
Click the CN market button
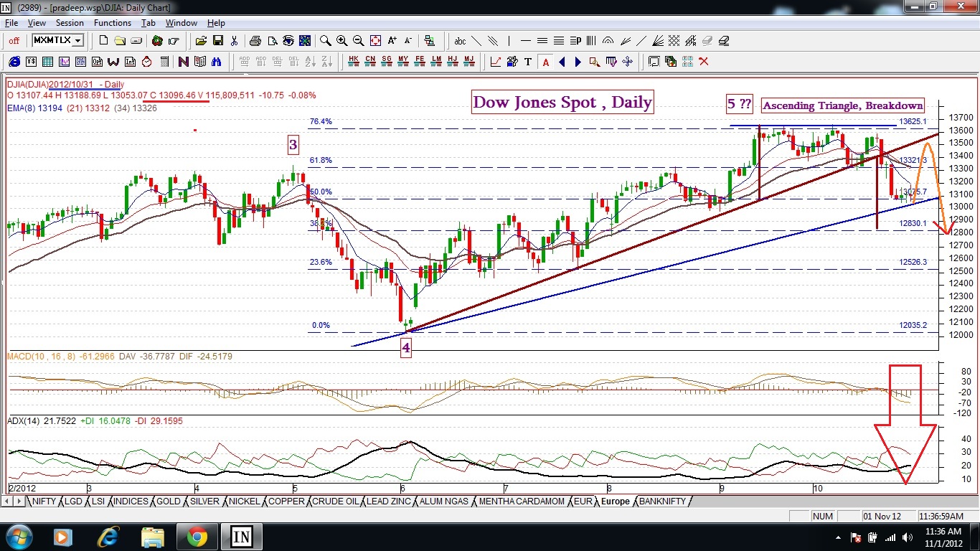[x=370, y=62]
